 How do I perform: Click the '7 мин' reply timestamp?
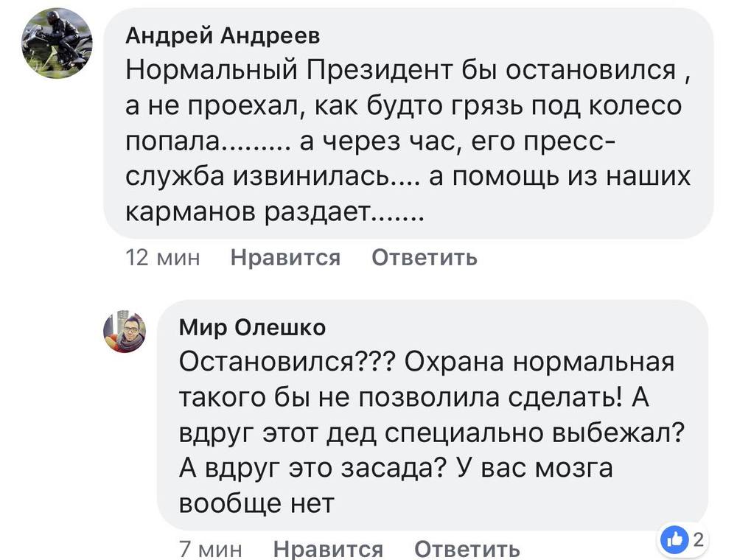(211, 549)
